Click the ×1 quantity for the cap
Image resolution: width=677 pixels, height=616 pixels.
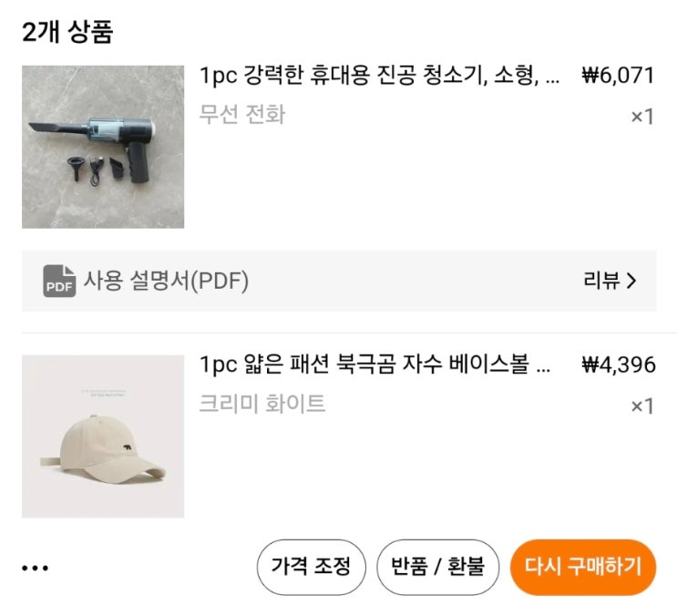coord(642,406)
